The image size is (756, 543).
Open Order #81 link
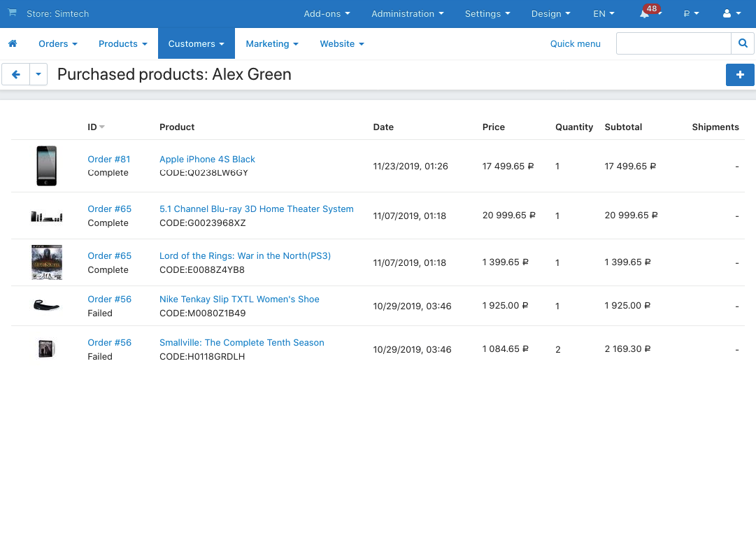(x=108, y=160)
